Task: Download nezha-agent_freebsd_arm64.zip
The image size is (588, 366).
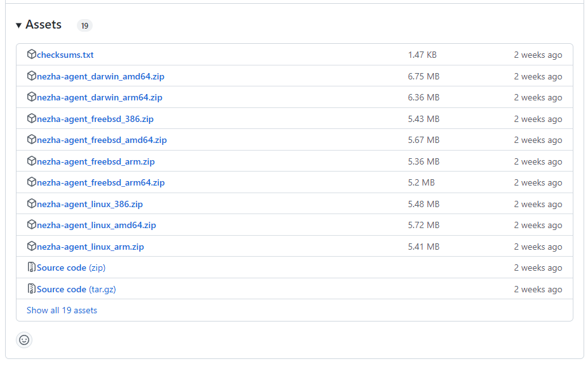Action: point(100,183)
